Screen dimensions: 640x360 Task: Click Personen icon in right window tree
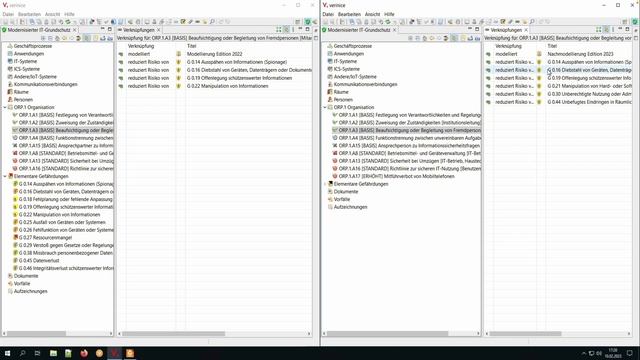click(x=330, y=100)
